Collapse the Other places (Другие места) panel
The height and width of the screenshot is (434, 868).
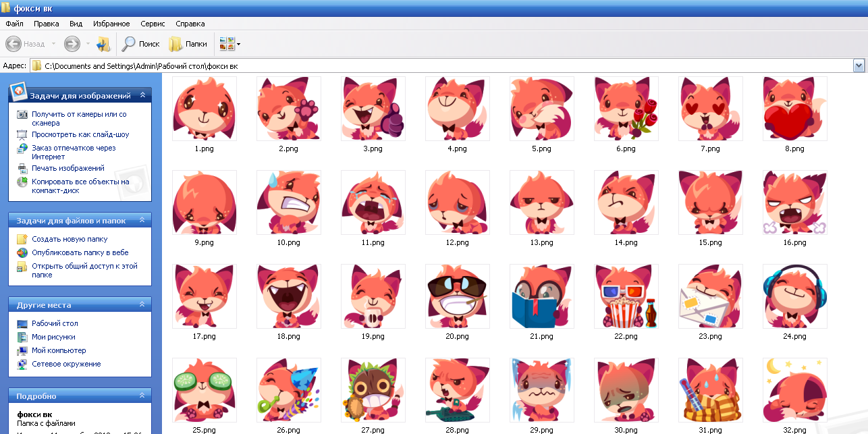[x=142, y=305]
